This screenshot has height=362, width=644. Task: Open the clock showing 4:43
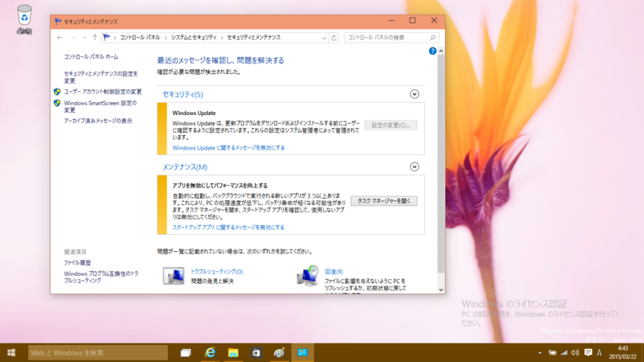coord(623,352)
